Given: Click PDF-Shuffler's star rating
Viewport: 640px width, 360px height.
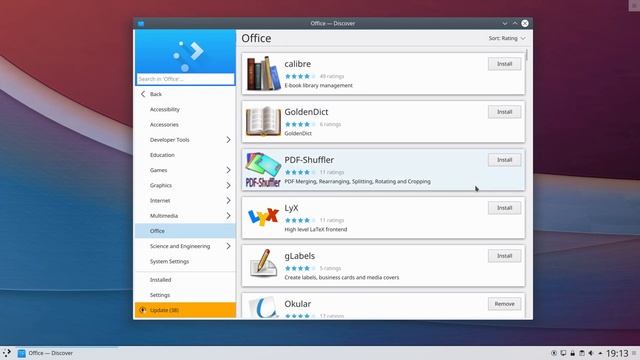Looking at the screenshot, I should (x=300, y=172).
